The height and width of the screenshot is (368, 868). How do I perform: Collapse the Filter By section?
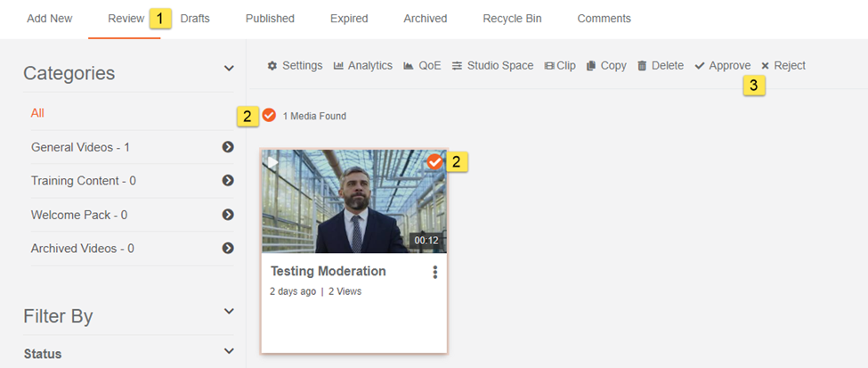pyautogui.click(x=229, y=311)
